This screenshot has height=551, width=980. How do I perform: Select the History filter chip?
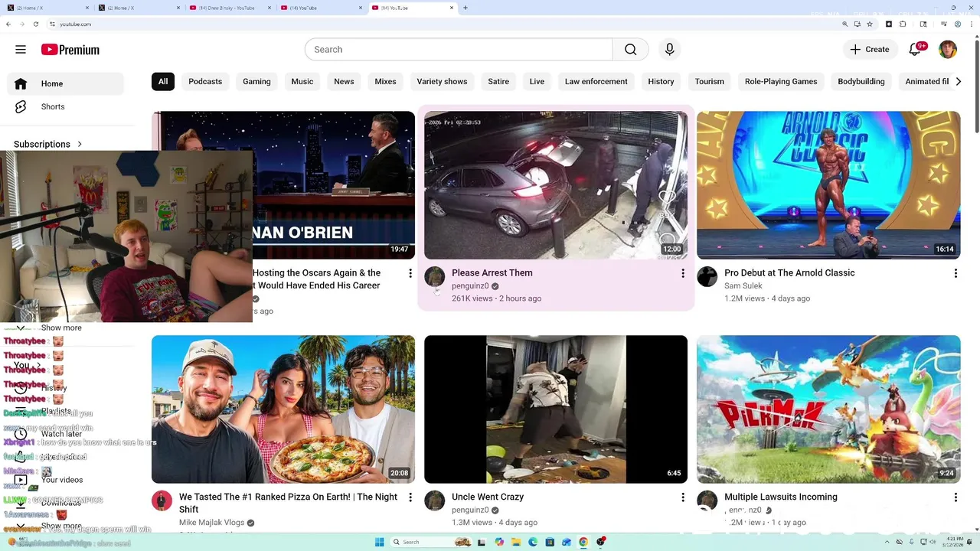661,81
